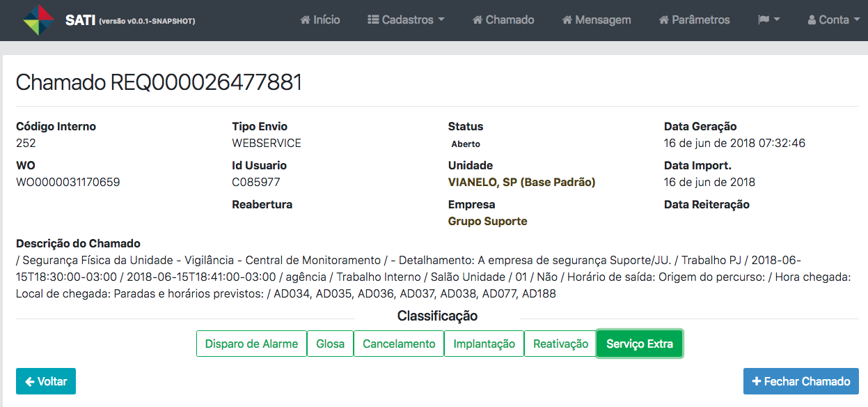Click the plus icon on Fechar Chamado
This screenshot has height=407, width=868.
coord(757,381)
